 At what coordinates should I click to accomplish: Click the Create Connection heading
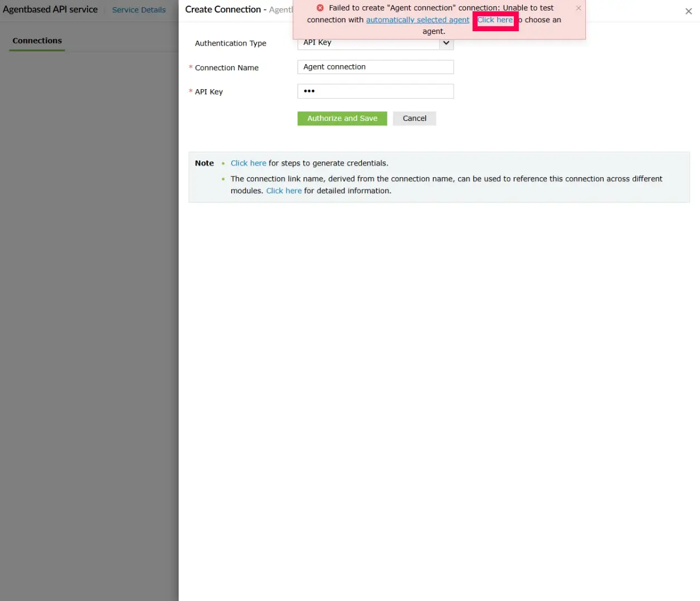(223, 9)
